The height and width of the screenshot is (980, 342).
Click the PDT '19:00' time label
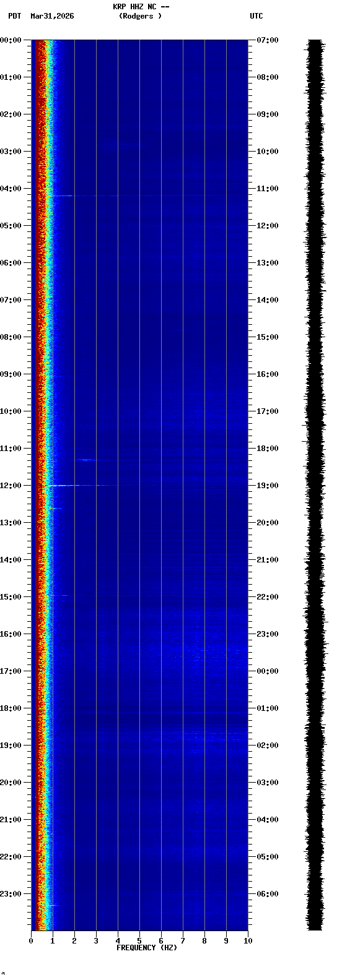coord(11,746)
